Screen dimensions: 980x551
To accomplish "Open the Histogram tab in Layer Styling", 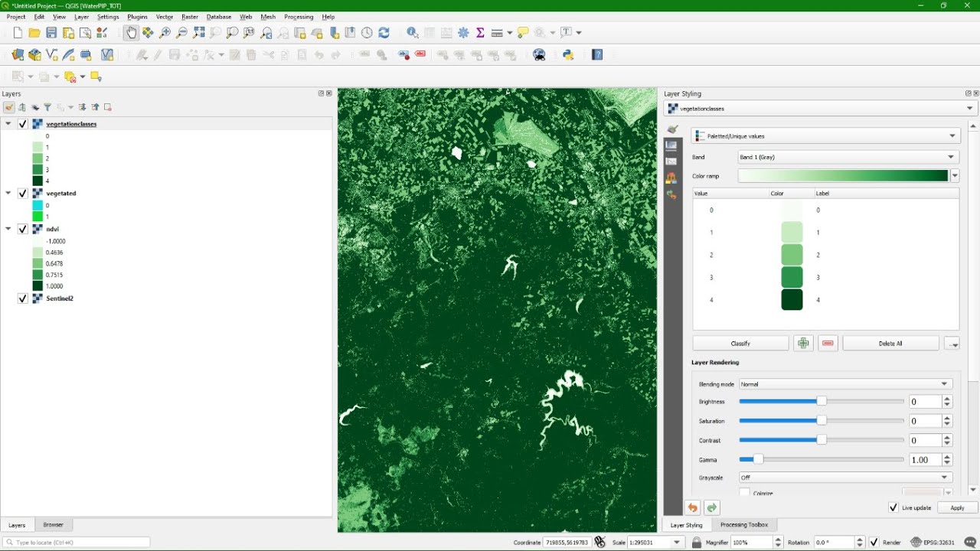I will click(x=671, y=161).
